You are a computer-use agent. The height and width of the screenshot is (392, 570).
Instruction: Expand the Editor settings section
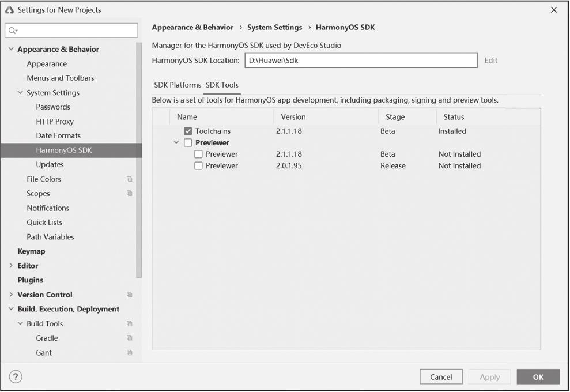[x=11, y=266]
